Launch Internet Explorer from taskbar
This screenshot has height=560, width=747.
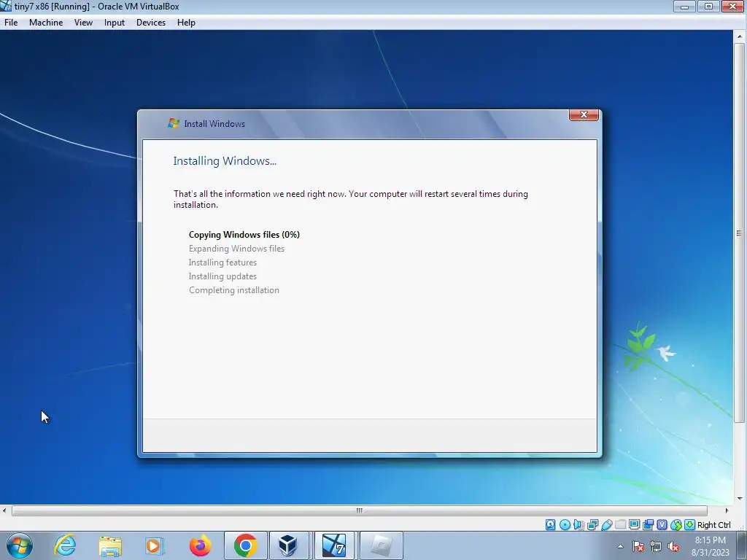65,545
